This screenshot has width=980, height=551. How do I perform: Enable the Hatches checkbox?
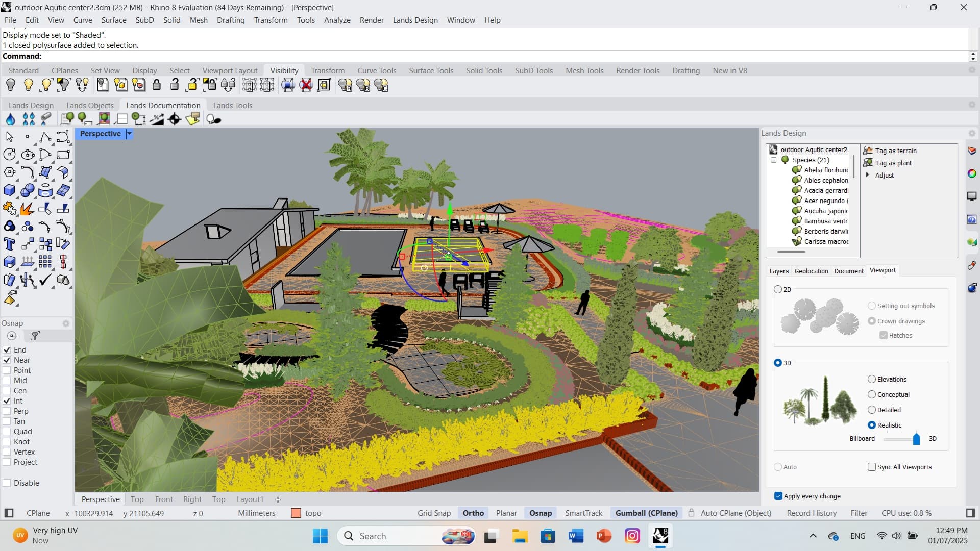[885, 335]
